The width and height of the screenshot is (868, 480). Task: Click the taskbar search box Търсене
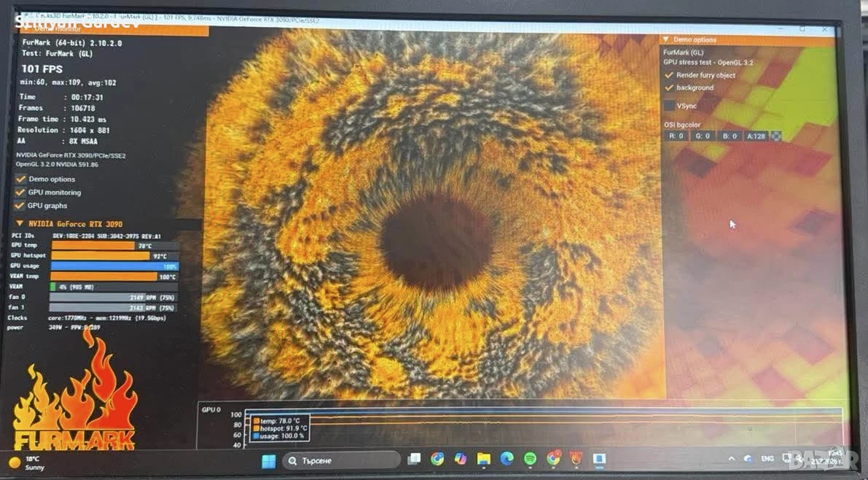tap(342, 460)
